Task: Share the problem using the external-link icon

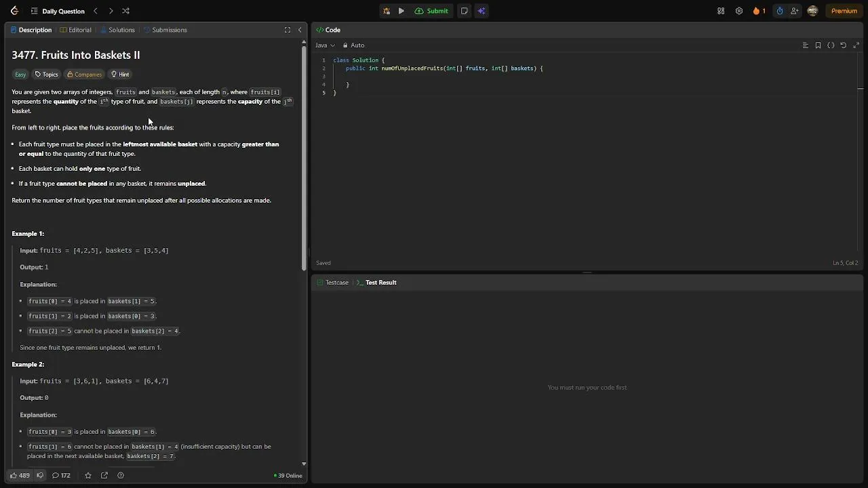Action: (104, 475)
